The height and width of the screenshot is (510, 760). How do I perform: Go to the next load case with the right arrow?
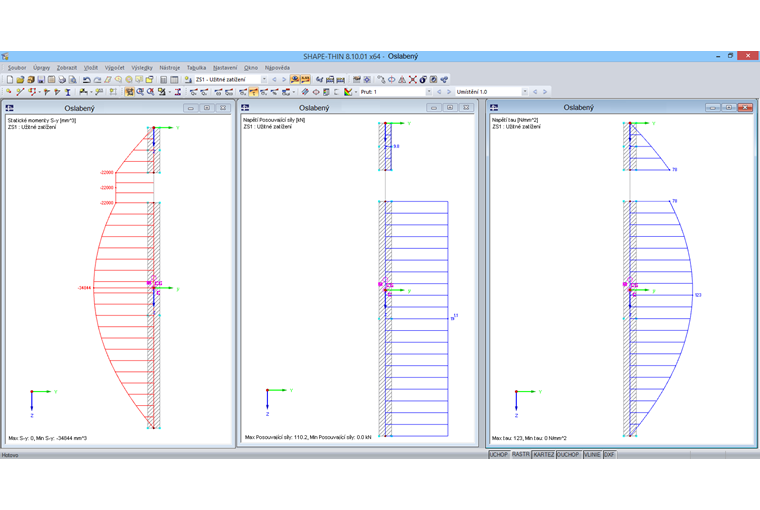[284, 80]
